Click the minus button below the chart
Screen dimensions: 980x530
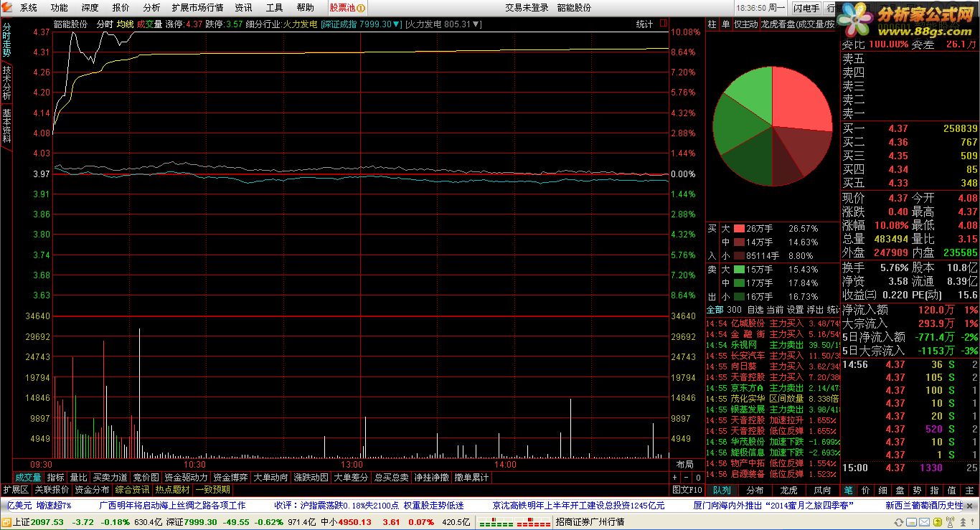(687, 478)
